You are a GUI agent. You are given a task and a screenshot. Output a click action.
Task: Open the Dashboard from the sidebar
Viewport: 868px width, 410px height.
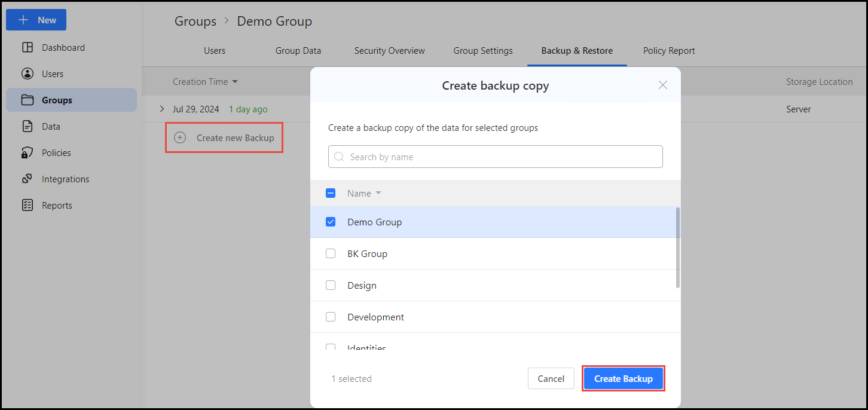pyautogui.click(x=63, y=47)
